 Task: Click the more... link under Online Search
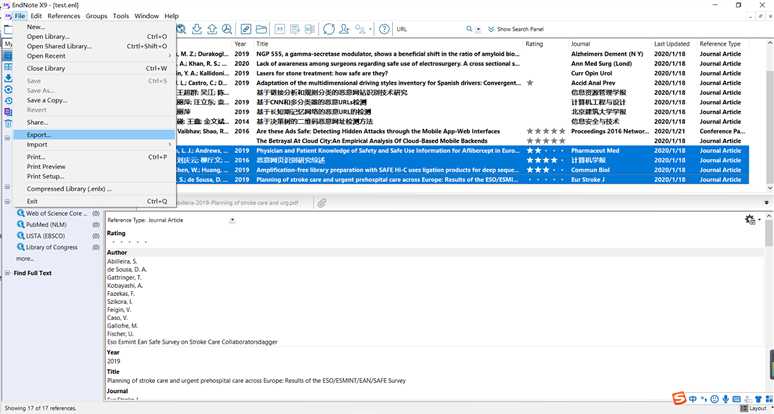click(x=25, y=259)
